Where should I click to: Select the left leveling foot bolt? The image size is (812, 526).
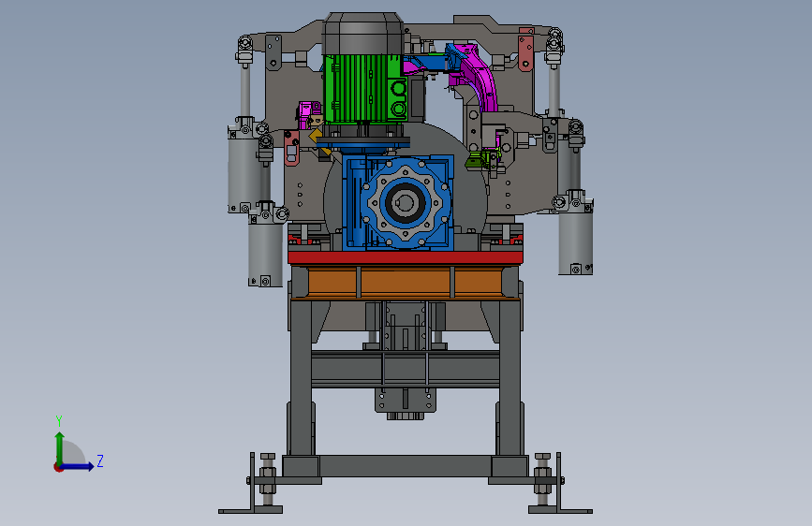coord(267,479)
